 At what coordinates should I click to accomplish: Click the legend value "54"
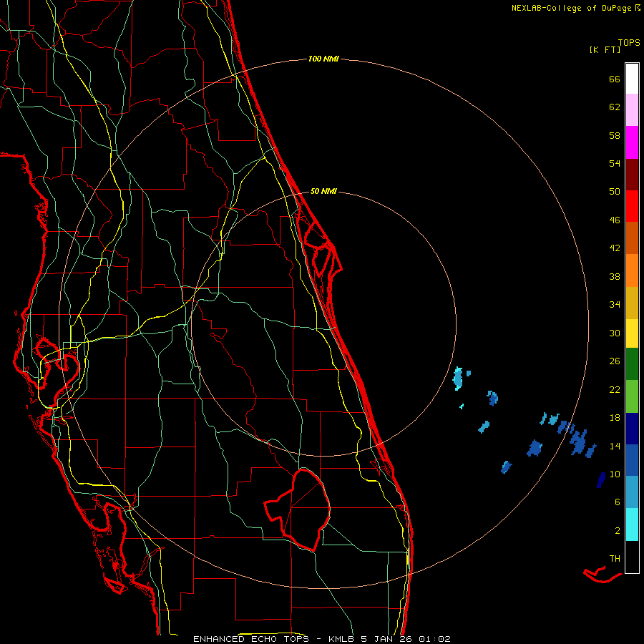tap(615, 164)
